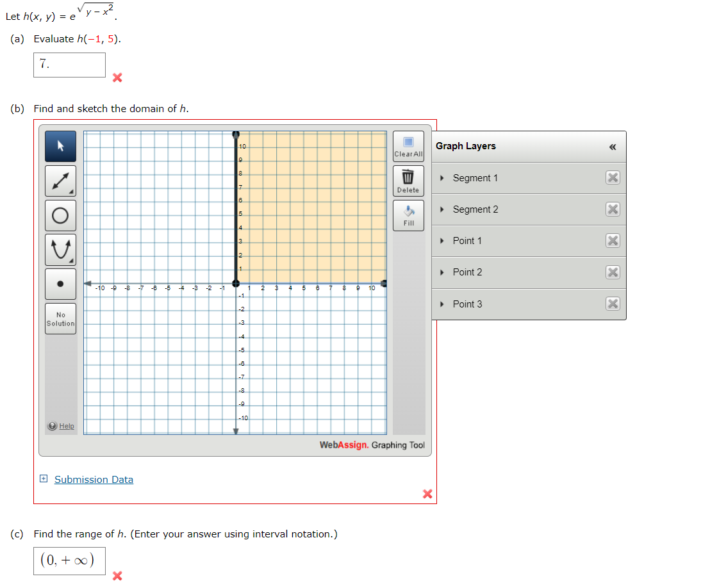Open the Help link
Screen dimensions: 710x588
coord(62,426)
